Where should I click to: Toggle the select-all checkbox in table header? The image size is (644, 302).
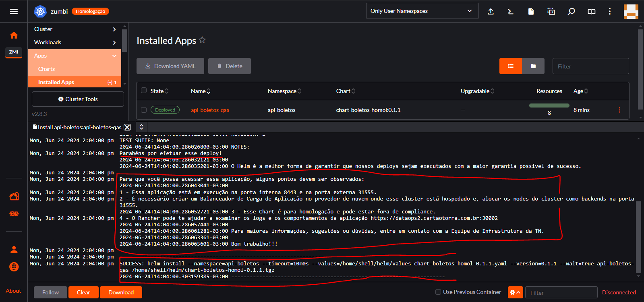(x=144, y=91)
